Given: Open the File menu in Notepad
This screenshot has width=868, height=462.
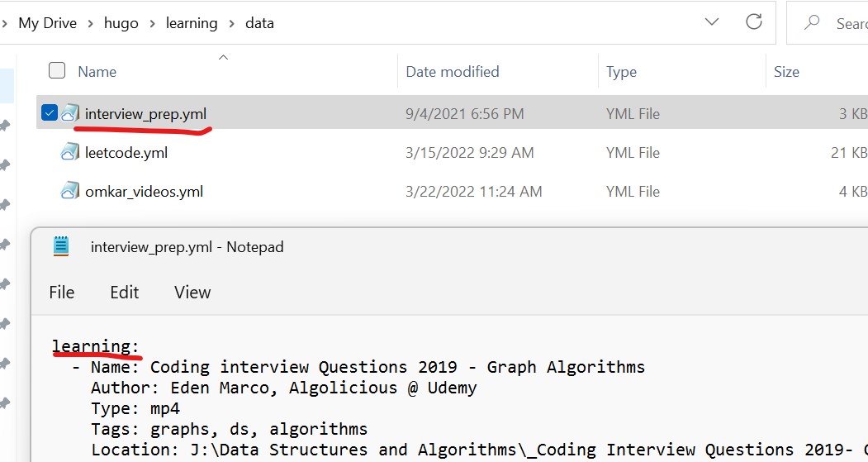Looking at the screenshot, I should pos(62,292).
